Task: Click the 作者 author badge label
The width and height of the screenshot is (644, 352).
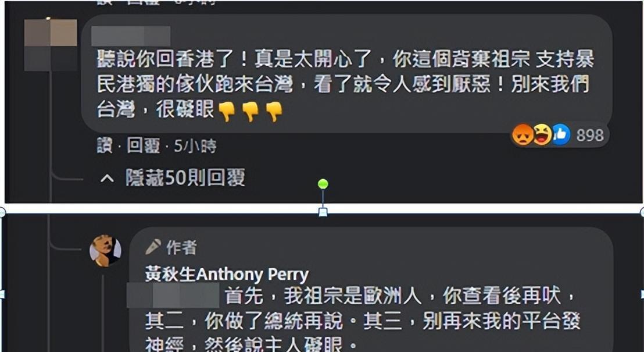Action: (181, 247)
